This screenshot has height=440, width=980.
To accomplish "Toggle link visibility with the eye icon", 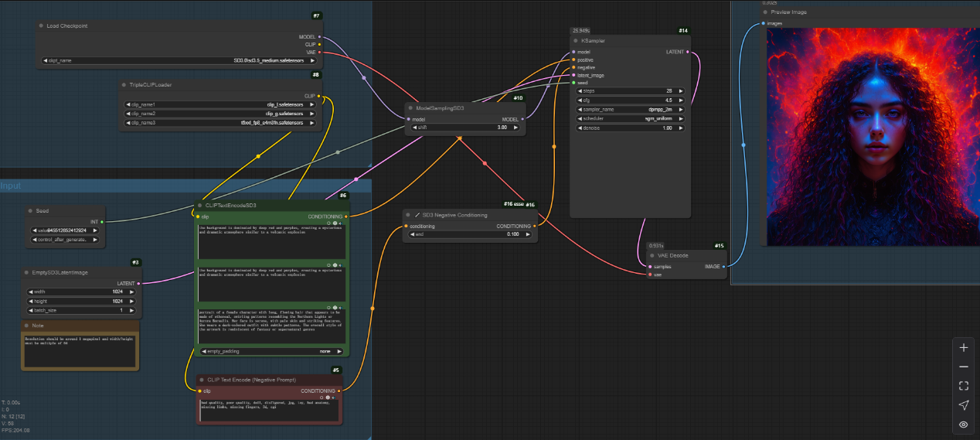I will pos(963,425).
